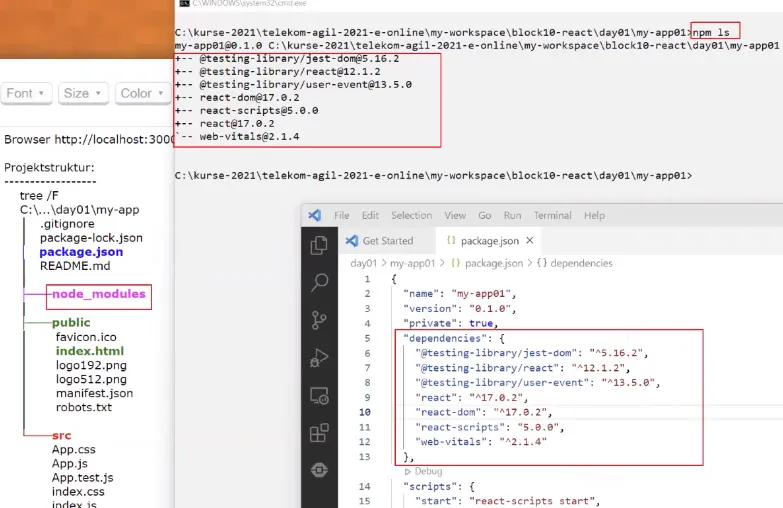Click the bottom activity bar icon below Extensions
Image resolution: width=783 pixels, height=508 pixels.
pos(319,470)
